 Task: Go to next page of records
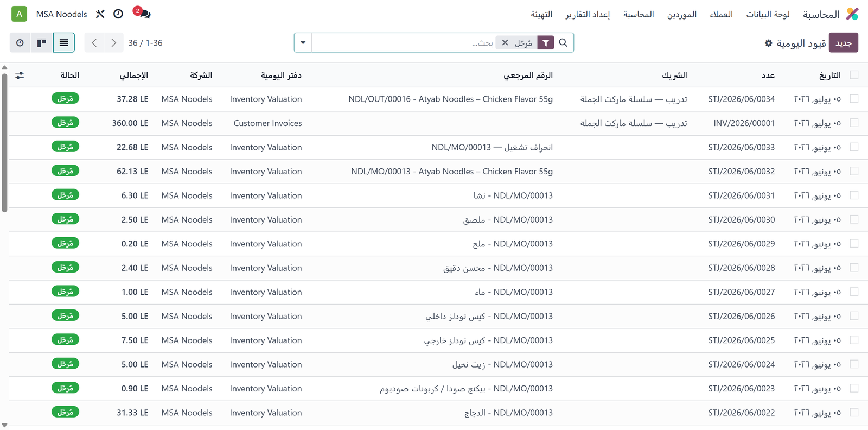pyautogui.click(x=113, y=42)
